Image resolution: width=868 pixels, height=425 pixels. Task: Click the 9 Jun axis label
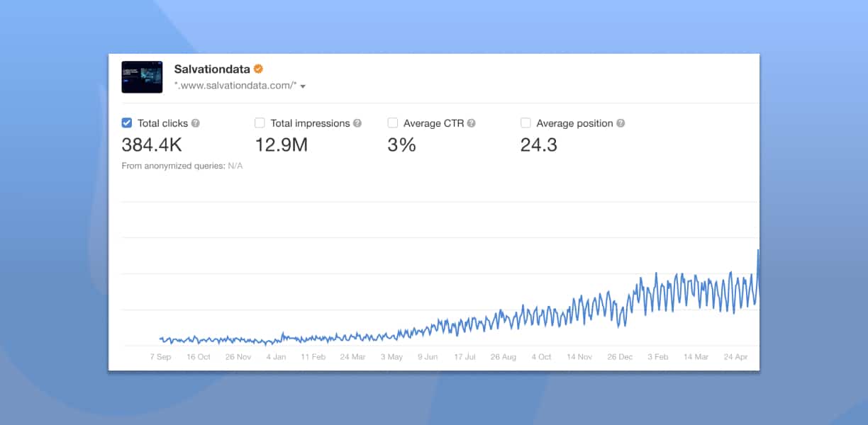[x=428, y=357]
